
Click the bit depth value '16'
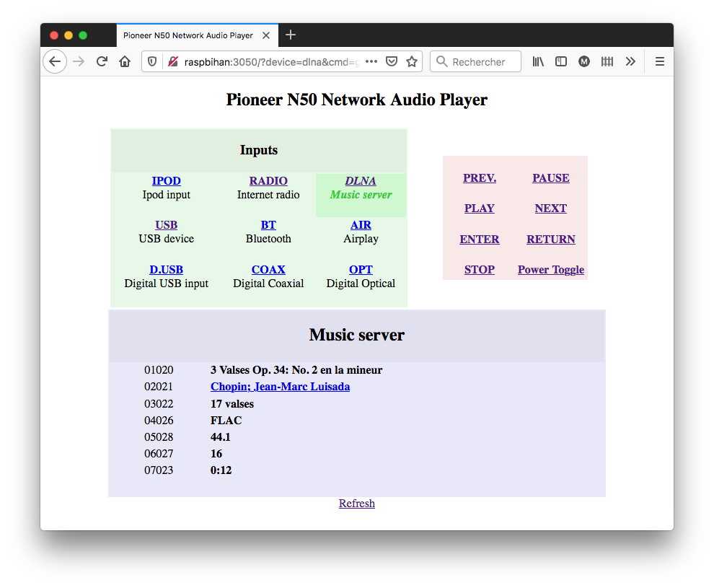216,454
